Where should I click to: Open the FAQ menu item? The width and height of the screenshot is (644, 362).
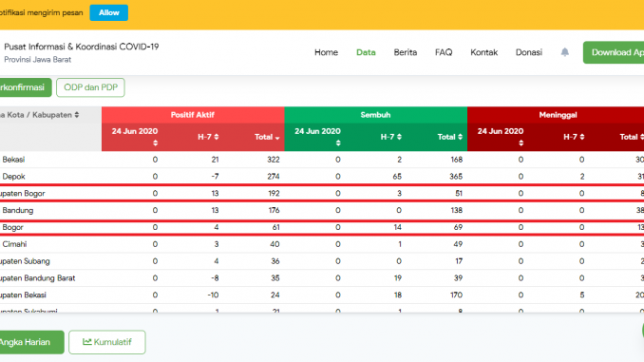pyautogui.click(x=444, y=52)
